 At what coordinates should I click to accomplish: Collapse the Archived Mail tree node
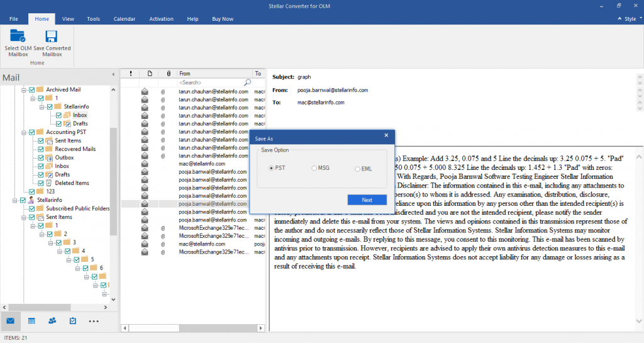click(24, 89)
